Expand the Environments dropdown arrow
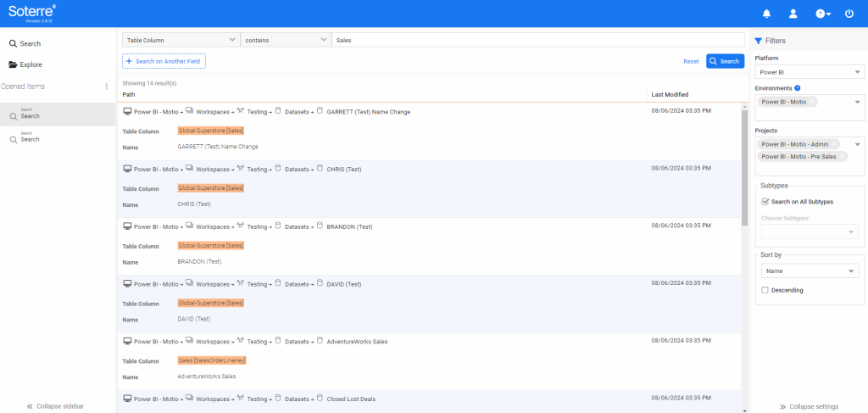 [858, 102]
